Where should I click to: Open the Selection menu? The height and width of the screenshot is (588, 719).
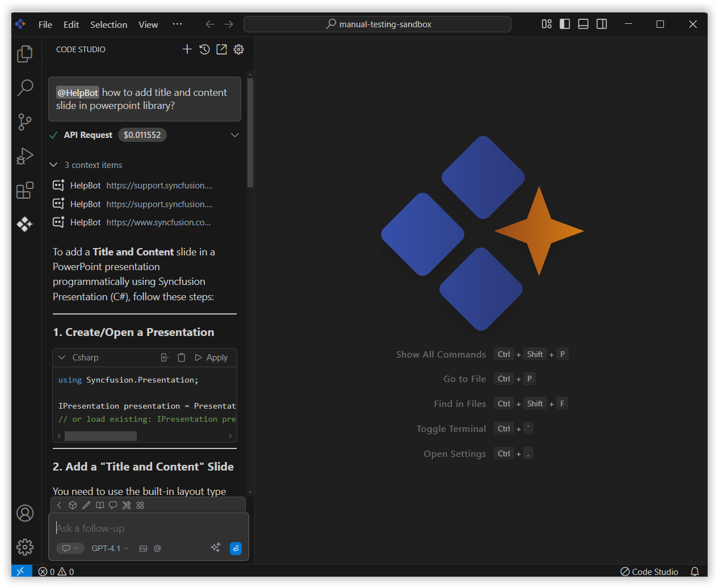click(108, 24)
